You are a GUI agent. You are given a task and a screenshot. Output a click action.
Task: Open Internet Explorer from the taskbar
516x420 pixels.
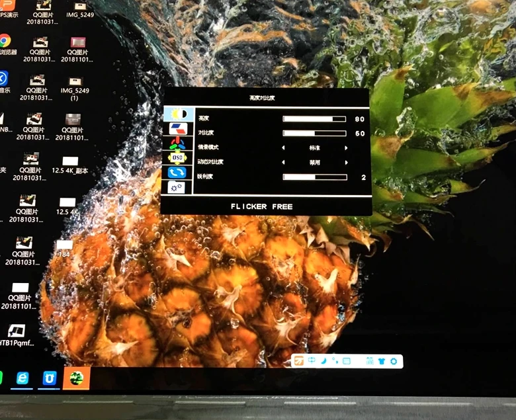22,378
